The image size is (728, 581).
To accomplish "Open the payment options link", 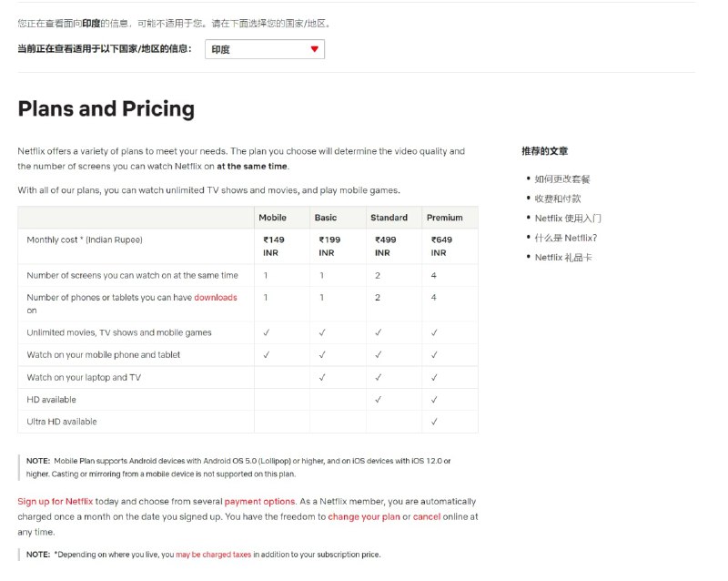I will coord(259,502).
